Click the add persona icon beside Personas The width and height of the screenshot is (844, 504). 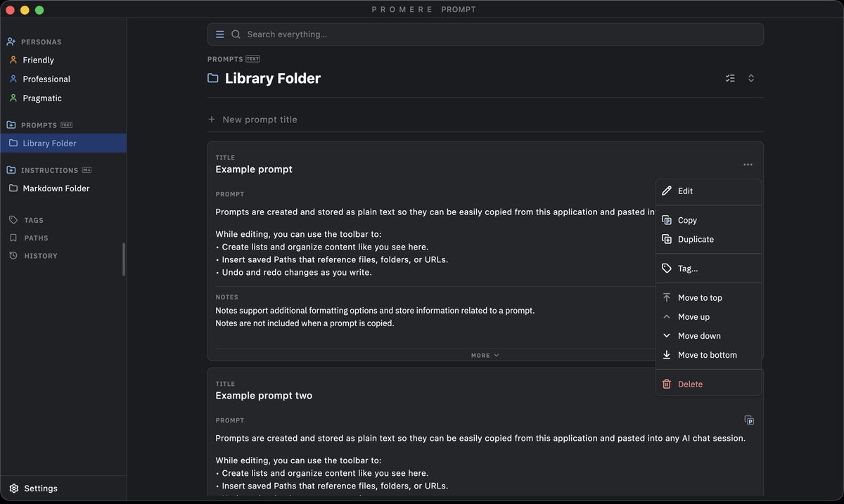11,42
